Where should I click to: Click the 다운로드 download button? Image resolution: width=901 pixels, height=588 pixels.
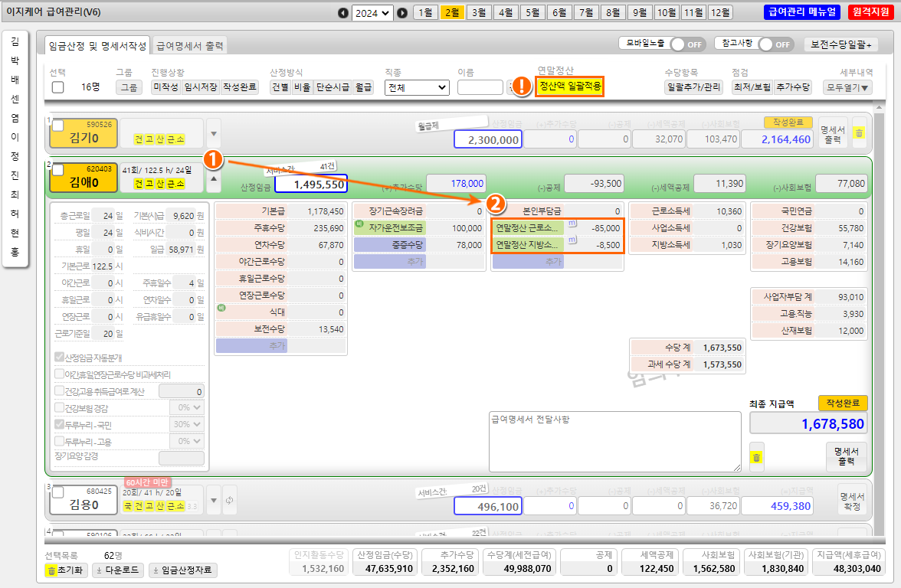point(118,570)
